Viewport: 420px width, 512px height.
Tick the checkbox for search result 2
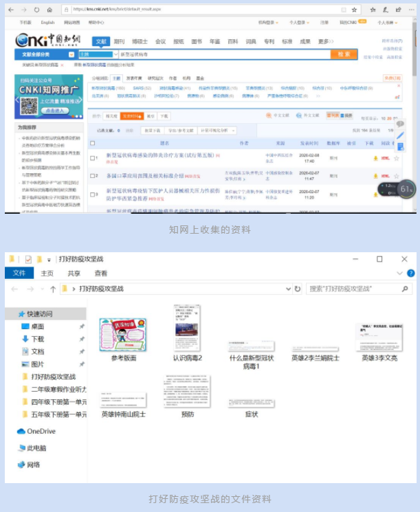[x=93, y=176]
